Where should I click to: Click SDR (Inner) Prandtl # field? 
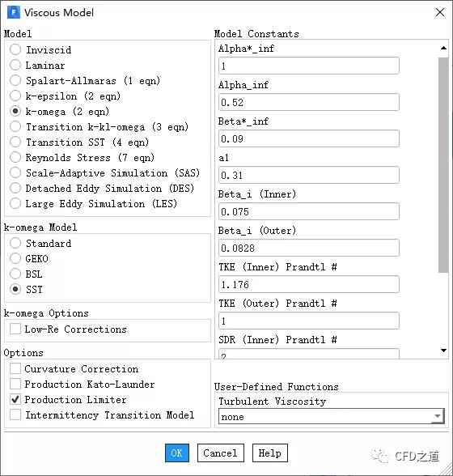[308, 354]
